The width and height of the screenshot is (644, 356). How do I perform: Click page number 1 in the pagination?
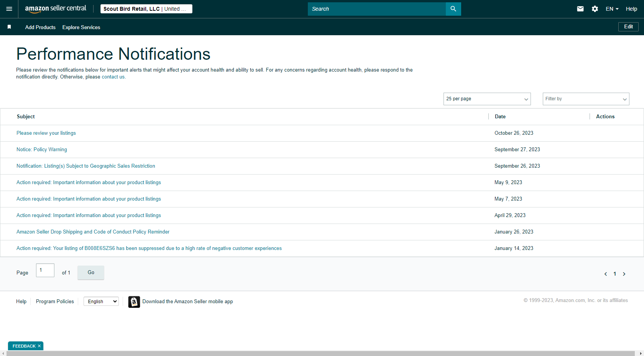coord(615,274)
